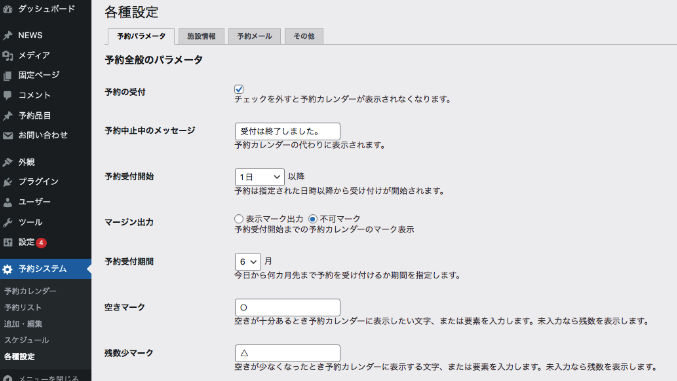Click the 空きマーク label
677x381 pixels.
[125, 308]
